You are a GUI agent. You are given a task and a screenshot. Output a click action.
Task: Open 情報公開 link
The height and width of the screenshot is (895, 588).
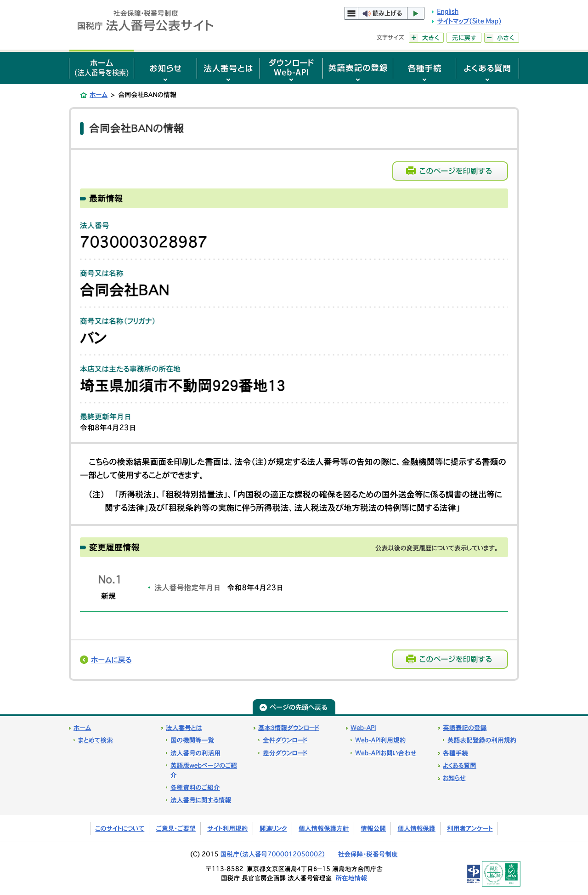point(373,828)
